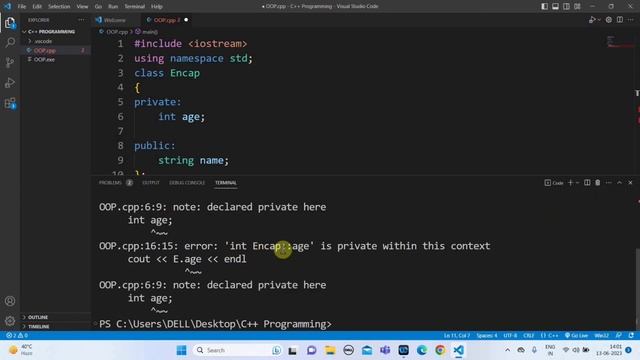This screenshot has height=360, width=640.
Task: Click UTF-8 encoding in status bar
Action: pyautogui.click(x=510, y=335)
